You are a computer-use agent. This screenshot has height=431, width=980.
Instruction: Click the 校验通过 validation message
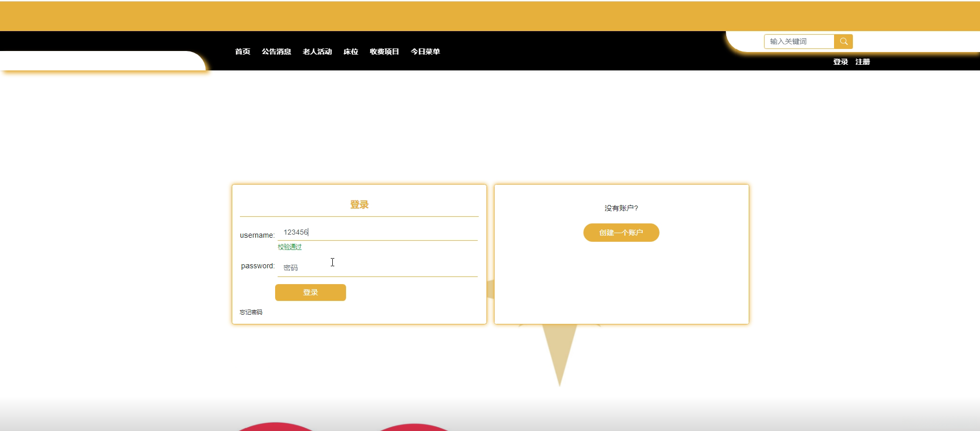pyautogui.click(x=289, y=247)
